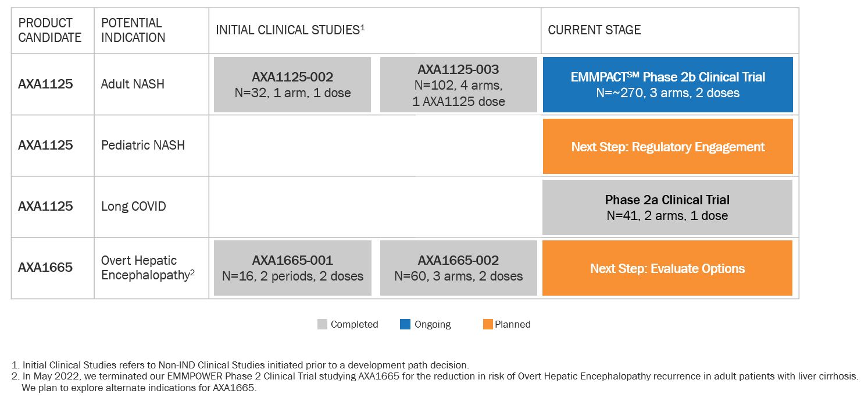The image size is (868, 401).
Task: Click the blue Ongoing legend swatch
Action: [405, 324]
